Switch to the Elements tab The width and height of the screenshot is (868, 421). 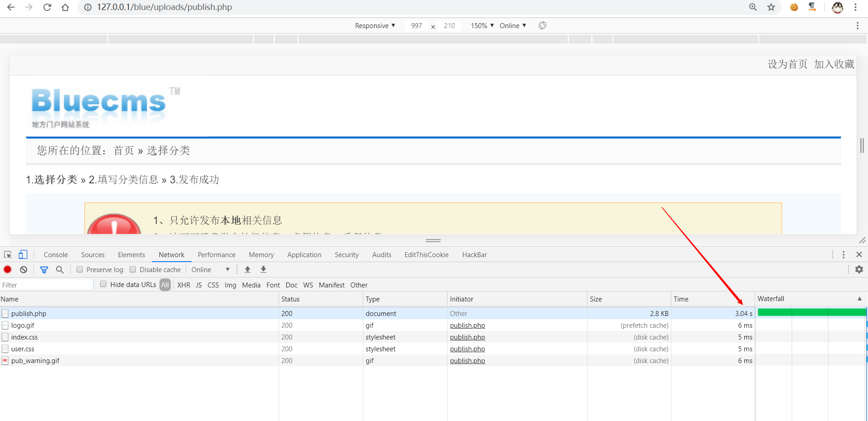coord(131,255)
